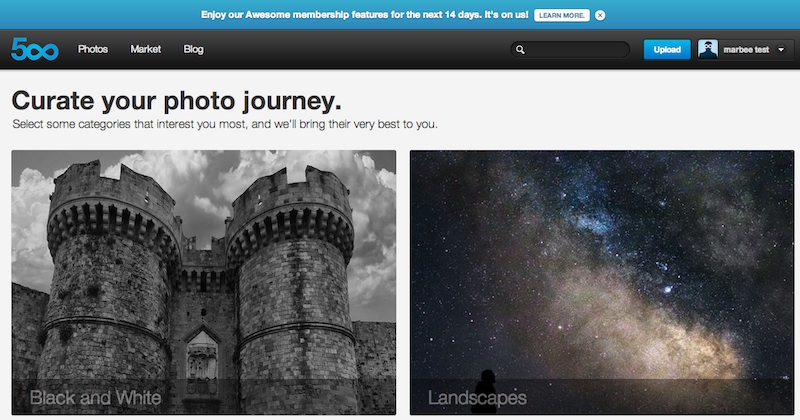Click the 'Curate your photo journey' heading
The height and width of the screenshot is (420, 800).
pyautogui.click(x=177, y=101)
